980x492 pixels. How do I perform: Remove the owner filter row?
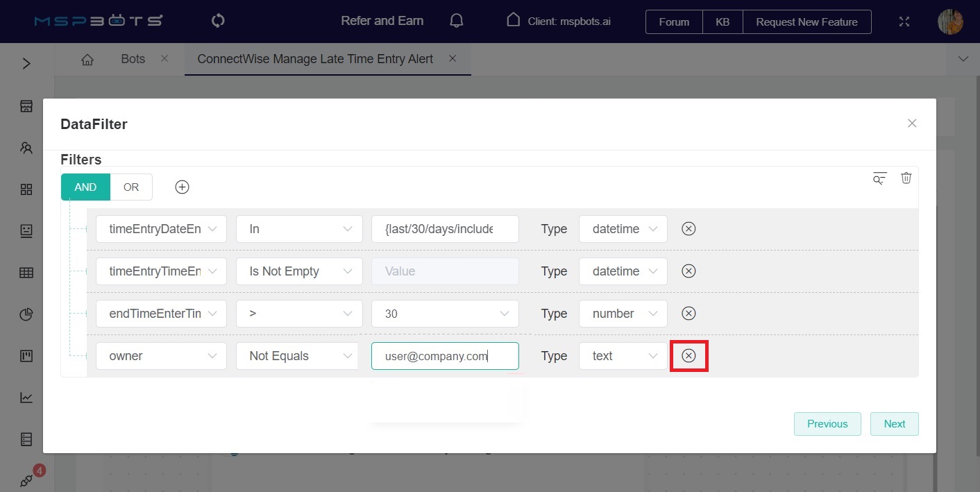pos(688,356)
